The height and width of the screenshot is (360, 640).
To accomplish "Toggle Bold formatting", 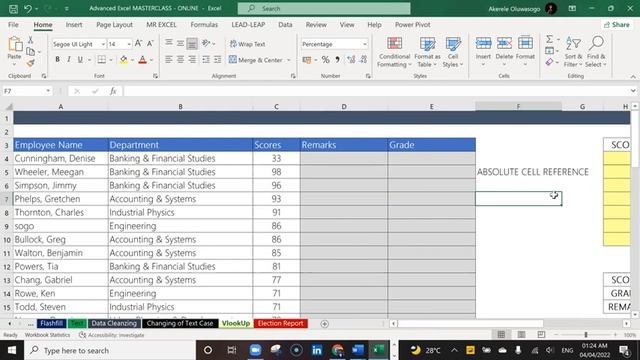I will [x=58, y=60].
